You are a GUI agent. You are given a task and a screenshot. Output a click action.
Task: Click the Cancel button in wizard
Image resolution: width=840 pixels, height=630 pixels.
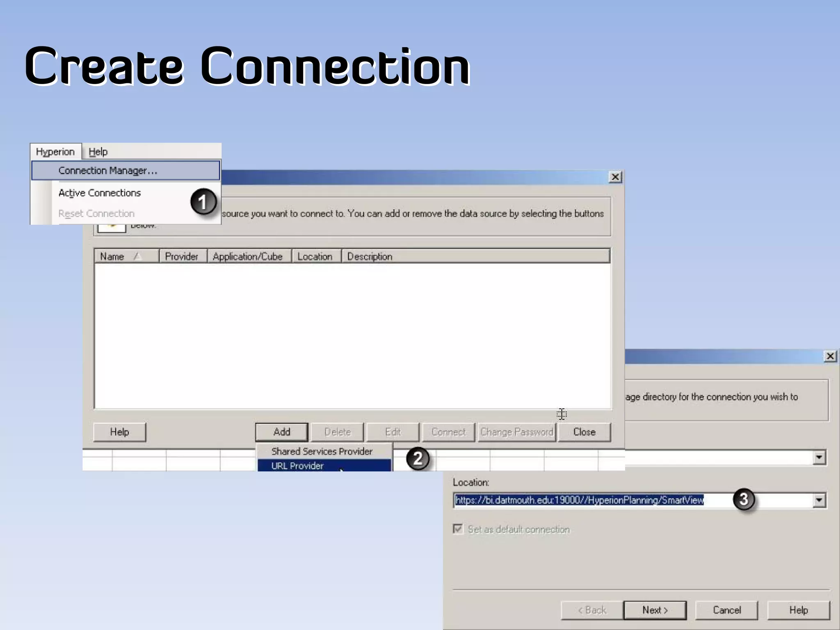point(727,610)
